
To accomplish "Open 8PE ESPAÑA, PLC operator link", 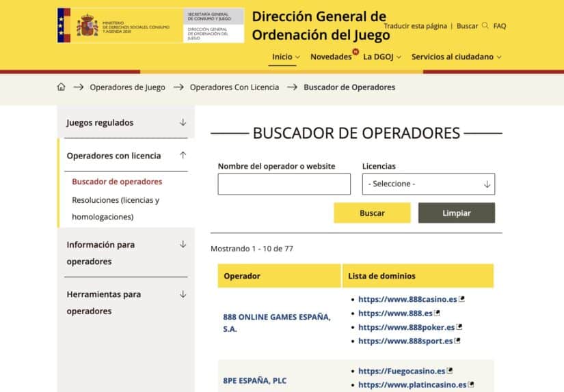I will tap(255, 380).
